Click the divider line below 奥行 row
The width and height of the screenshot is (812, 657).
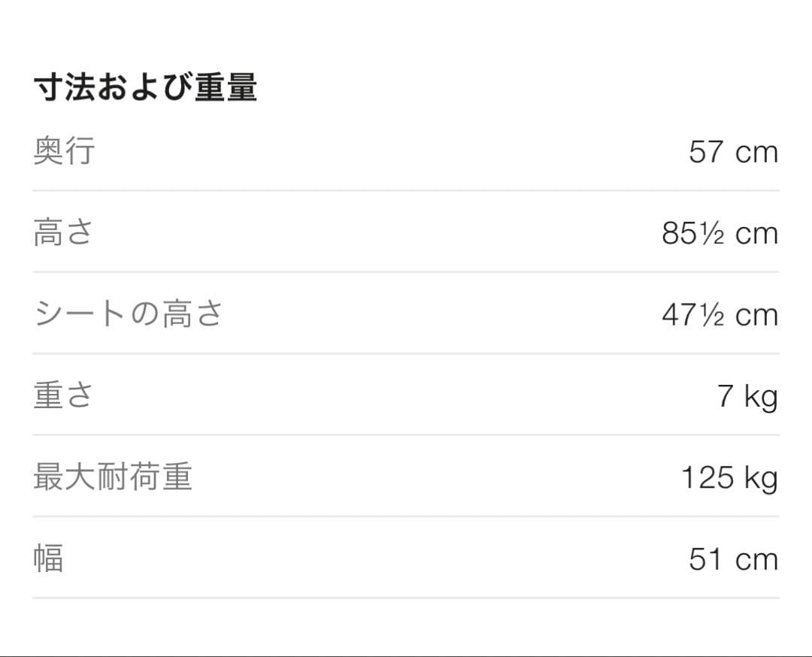pyautogui.click(x=406, y=191)
